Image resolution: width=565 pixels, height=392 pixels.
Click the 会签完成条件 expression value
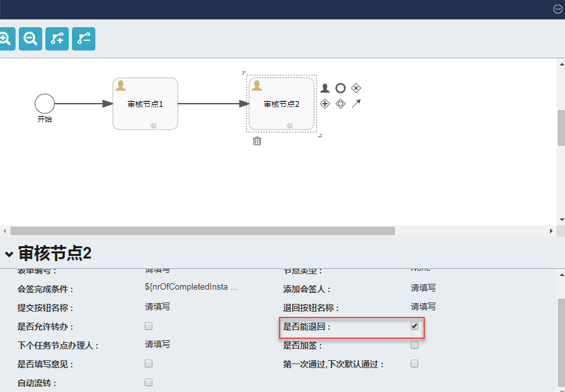(191, 288)
